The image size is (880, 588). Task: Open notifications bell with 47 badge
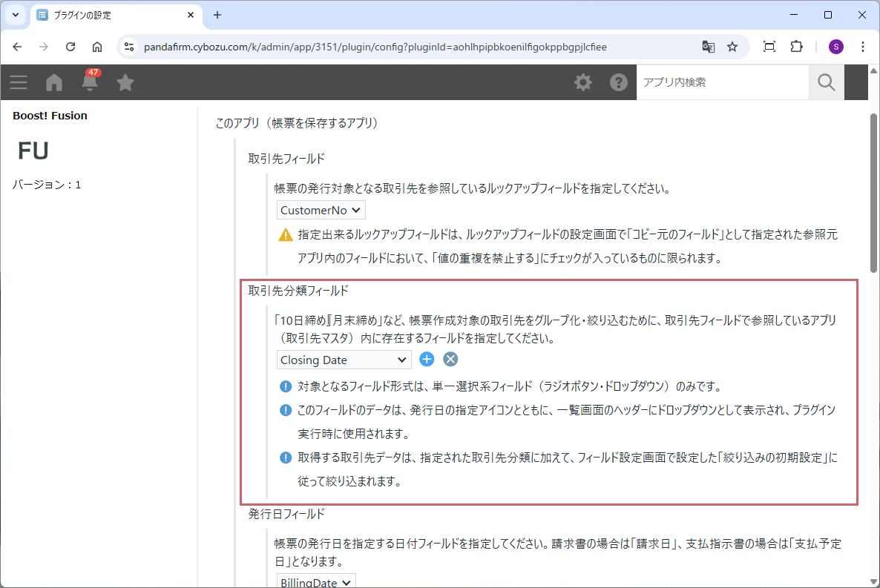tap(90, 82)
